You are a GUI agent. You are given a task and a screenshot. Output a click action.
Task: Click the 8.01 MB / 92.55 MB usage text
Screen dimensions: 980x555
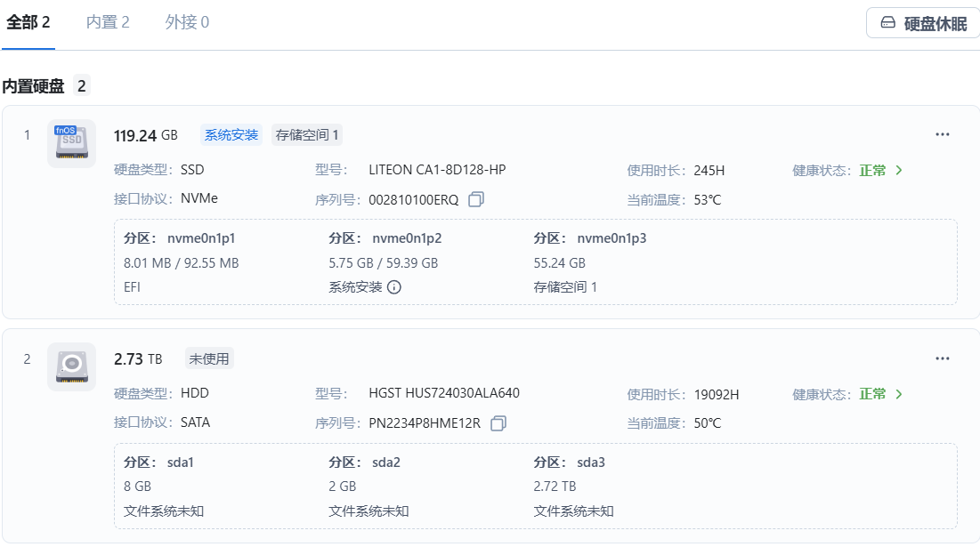[182, 263]
